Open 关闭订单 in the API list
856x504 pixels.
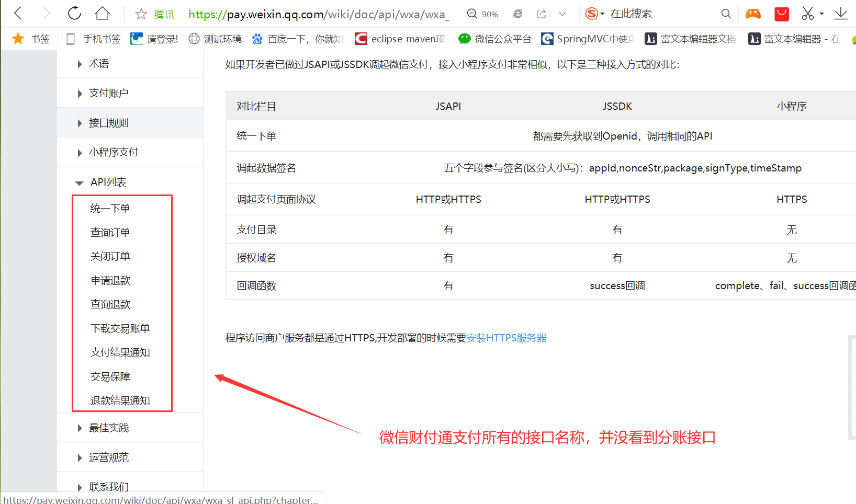point(110,257)
